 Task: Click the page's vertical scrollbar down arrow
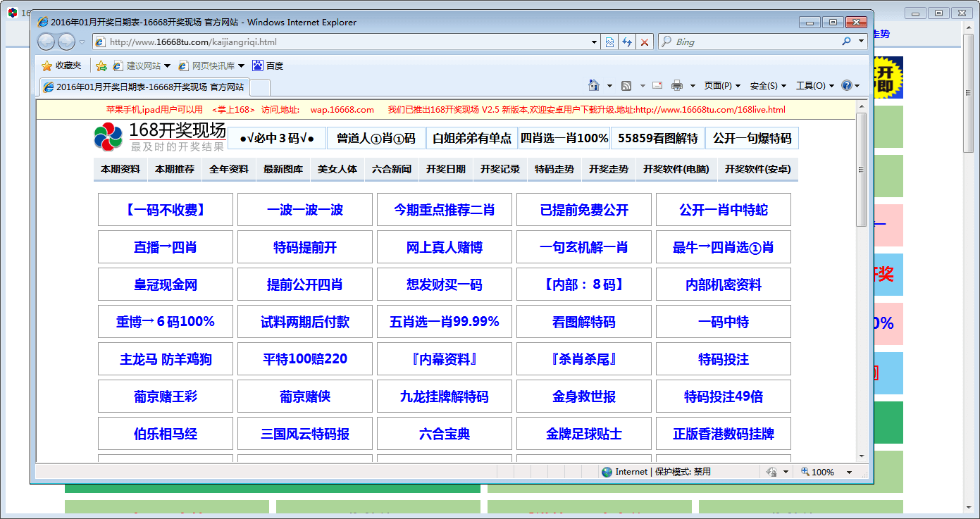pos(861,456)
